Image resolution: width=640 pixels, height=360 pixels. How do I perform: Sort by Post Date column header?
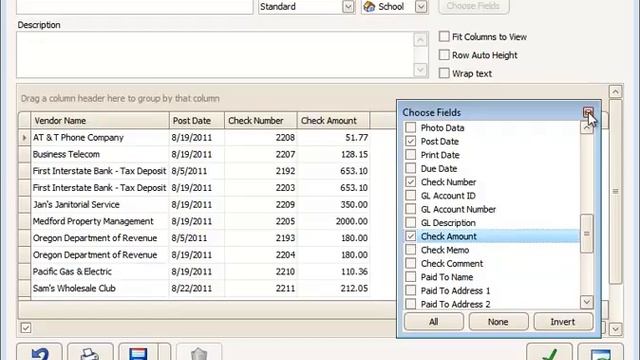pos(197,120)
